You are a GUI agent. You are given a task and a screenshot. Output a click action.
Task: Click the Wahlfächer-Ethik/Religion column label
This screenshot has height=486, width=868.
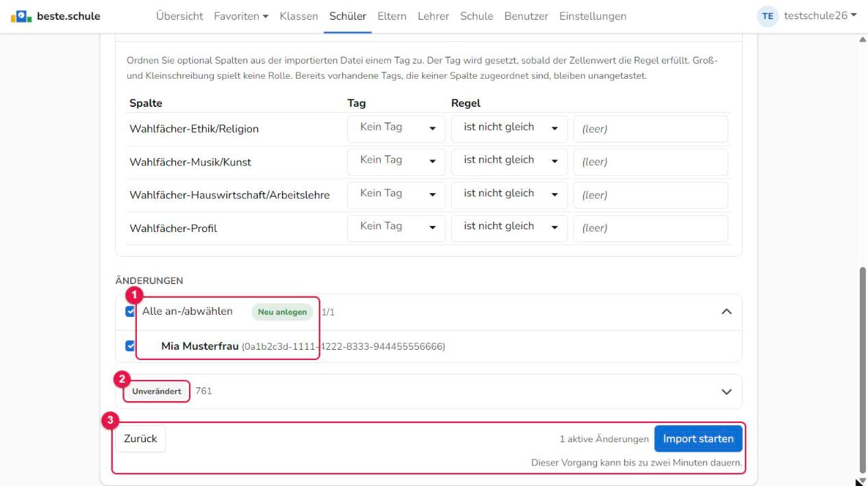click(x=194, y=129)
